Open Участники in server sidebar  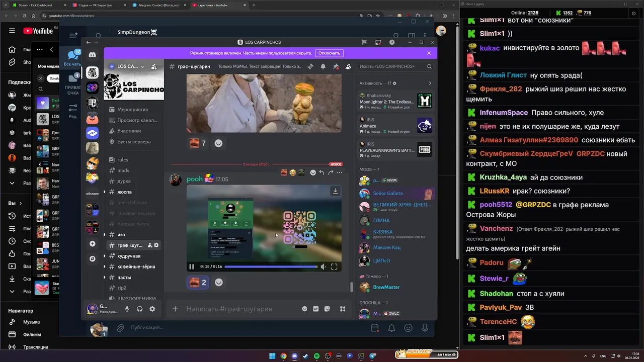tap(133, 131)
